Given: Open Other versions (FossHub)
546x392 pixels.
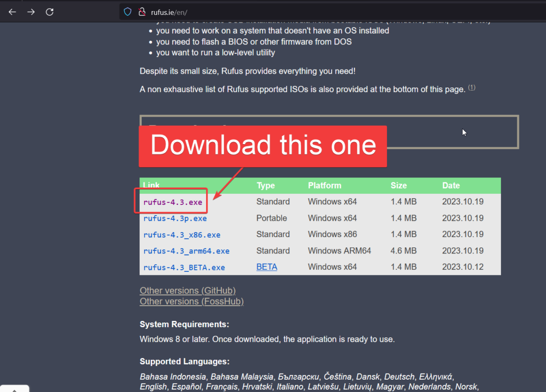Looking at the screenshot, I should (x=192, y=301).
